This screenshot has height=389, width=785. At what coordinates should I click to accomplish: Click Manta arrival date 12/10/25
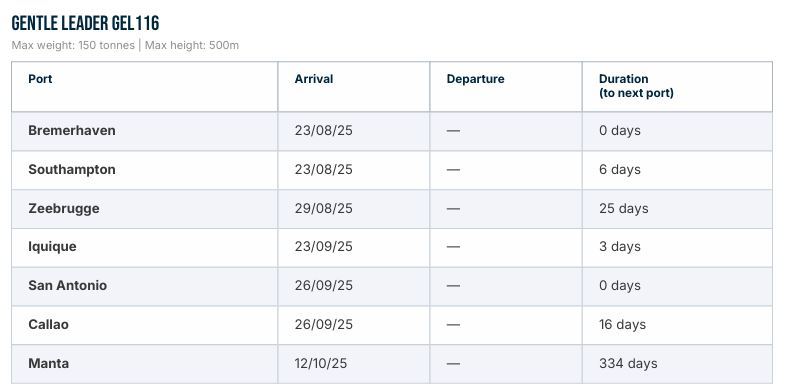(320, 363)
